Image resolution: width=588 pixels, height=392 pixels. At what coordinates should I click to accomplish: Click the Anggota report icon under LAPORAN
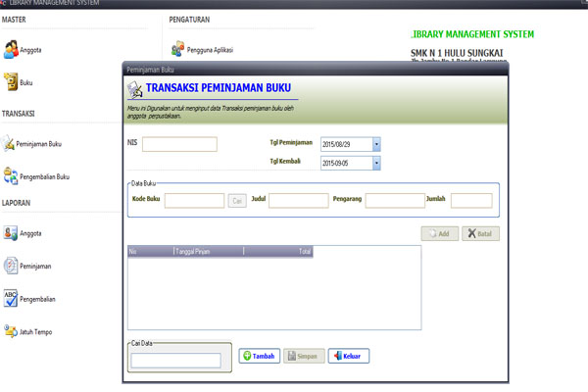(x=11, y=233)
